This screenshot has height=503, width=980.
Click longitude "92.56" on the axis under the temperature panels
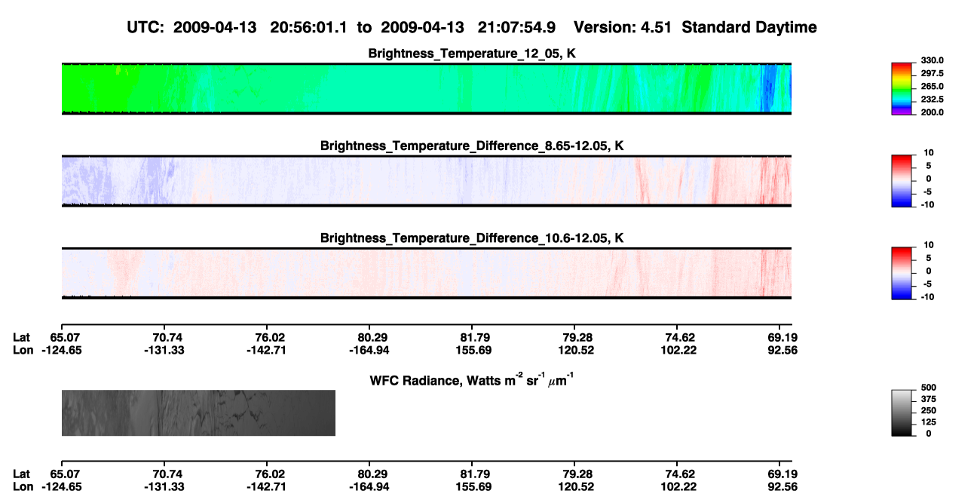(x=782, y=350)
